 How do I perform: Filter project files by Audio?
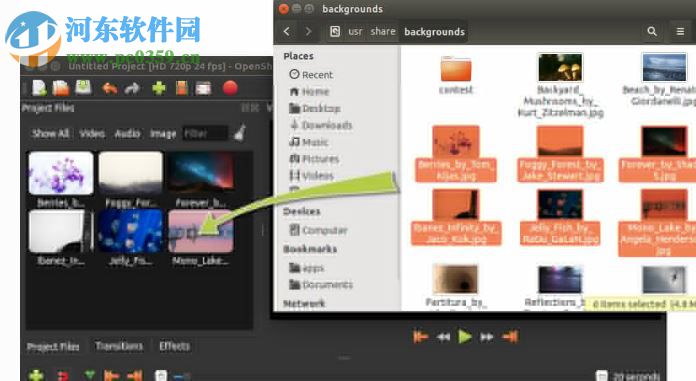click(127, 133)
